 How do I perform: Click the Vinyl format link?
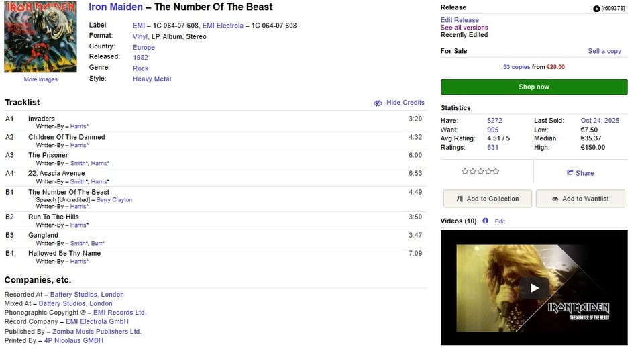140,36
